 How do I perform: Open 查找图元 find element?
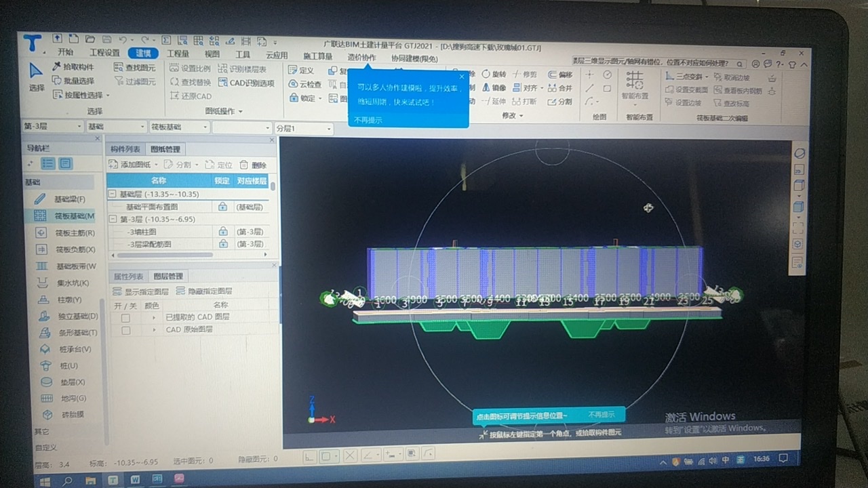[134, 67]
